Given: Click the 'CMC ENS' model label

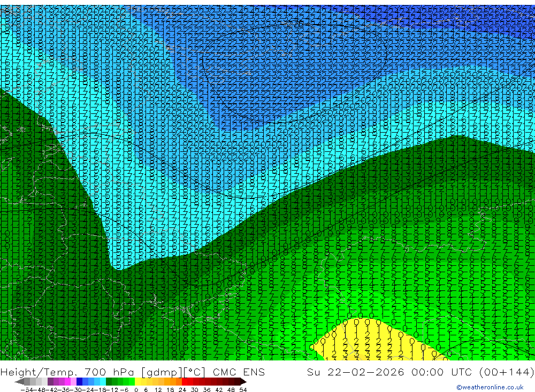Looking at the screenshot, I should click(x=239, y=372).
